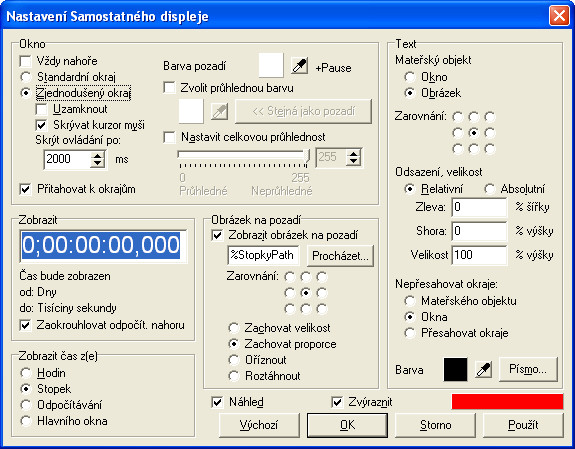Enable Nastavit celkovou průhlednost checkbox
Viewport: 575px width, 449px height.
click(169, 137)
